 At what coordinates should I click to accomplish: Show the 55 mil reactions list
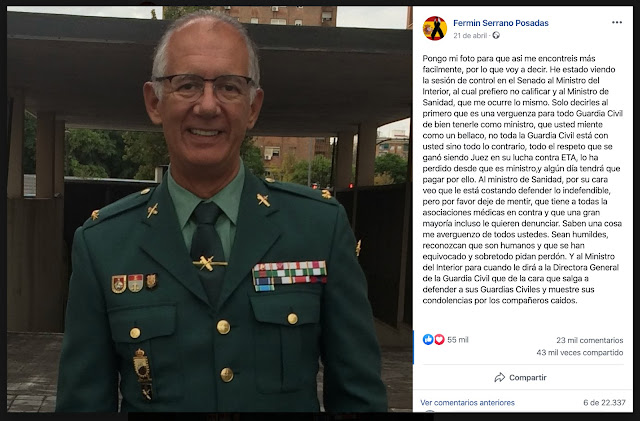pos(458,340)
